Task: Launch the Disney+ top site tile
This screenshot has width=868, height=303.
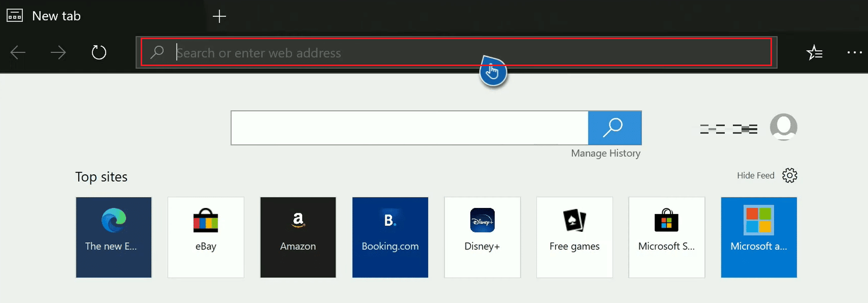Action: 482,237
